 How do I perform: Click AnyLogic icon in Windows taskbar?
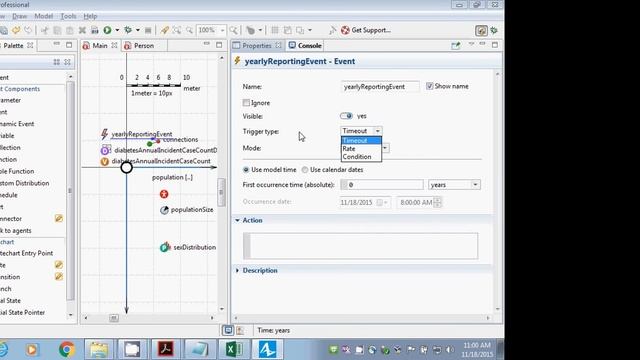267,349
